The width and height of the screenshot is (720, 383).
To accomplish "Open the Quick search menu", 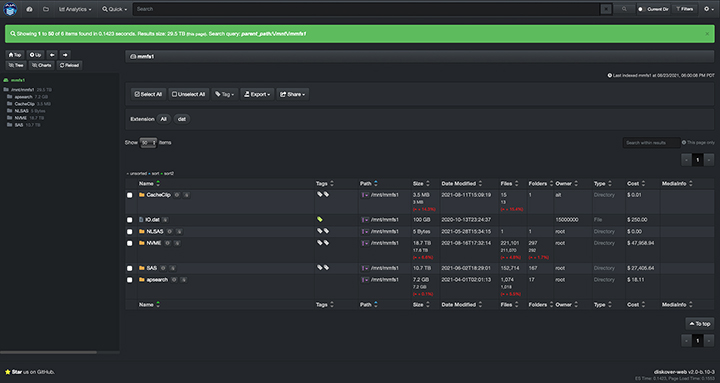I will point(114,9).
